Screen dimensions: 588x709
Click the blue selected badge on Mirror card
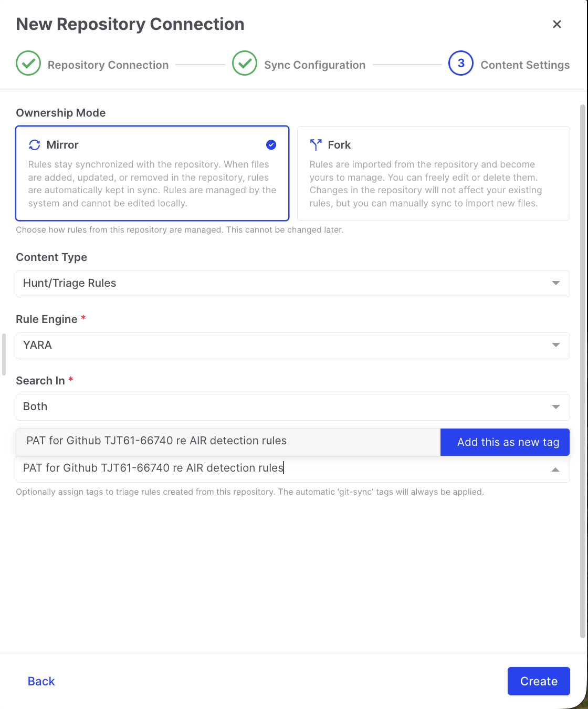271,144
